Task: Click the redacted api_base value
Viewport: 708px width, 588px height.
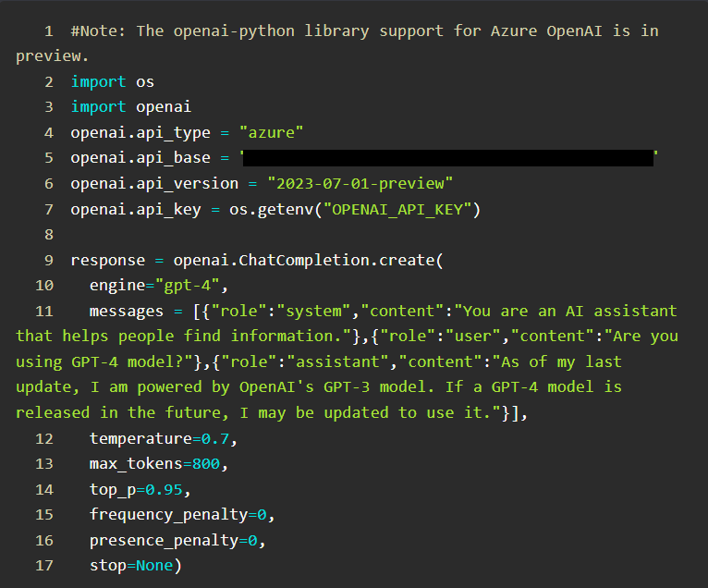Action: pos(448,158)
